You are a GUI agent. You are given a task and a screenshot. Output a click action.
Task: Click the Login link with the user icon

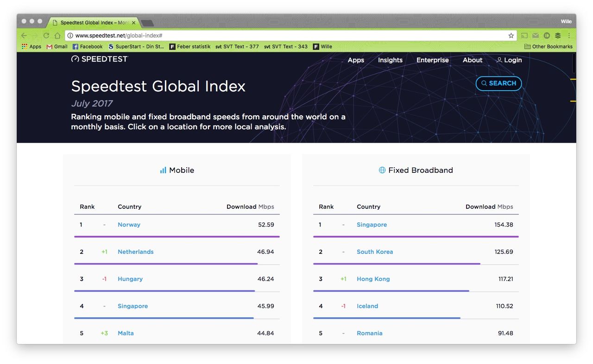tap(509, 60)
